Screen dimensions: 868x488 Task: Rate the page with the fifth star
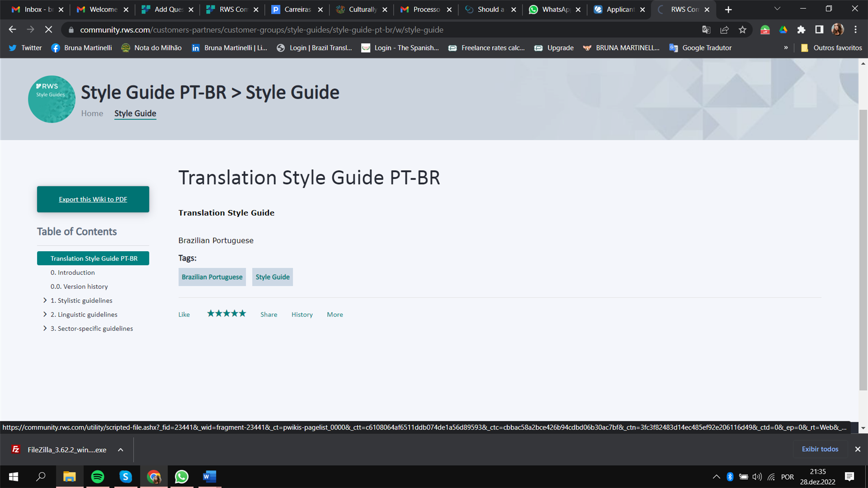[x=243, y=313]
